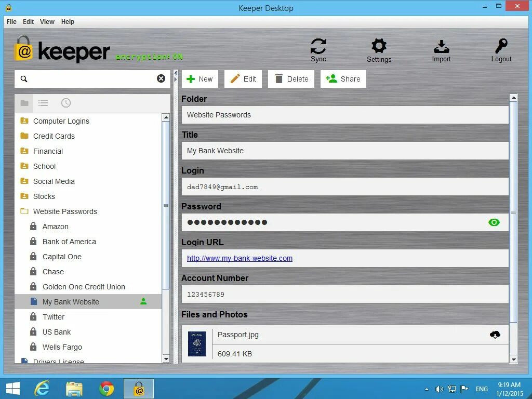
Task: Switch to list view tab icon
Action: point(43,103)
